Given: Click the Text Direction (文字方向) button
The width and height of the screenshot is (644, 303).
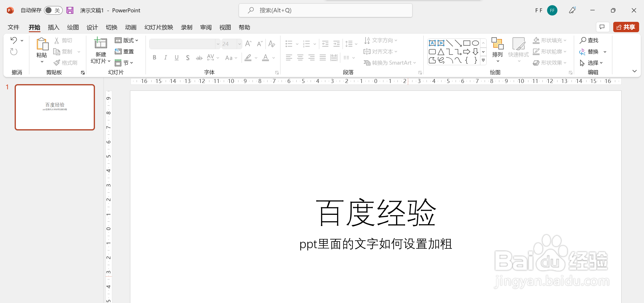Looking at the screenshot, I should pos(381,40).
